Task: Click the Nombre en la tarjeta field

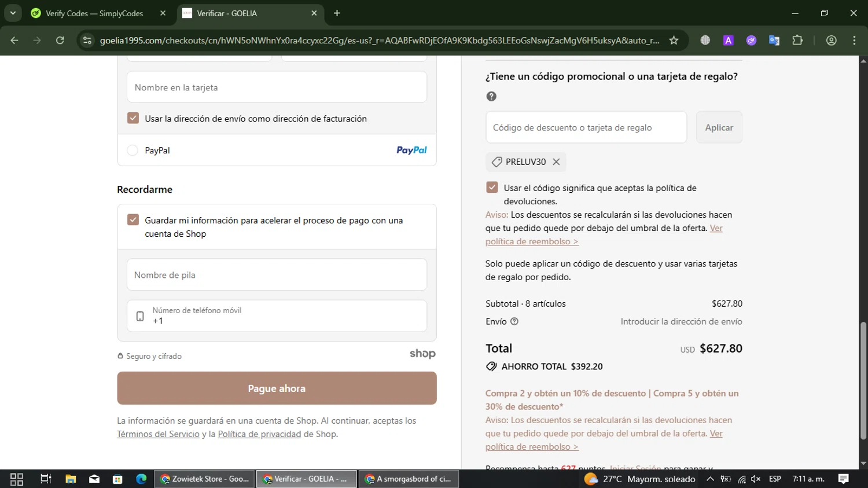Action: click(x=277, y=87)
